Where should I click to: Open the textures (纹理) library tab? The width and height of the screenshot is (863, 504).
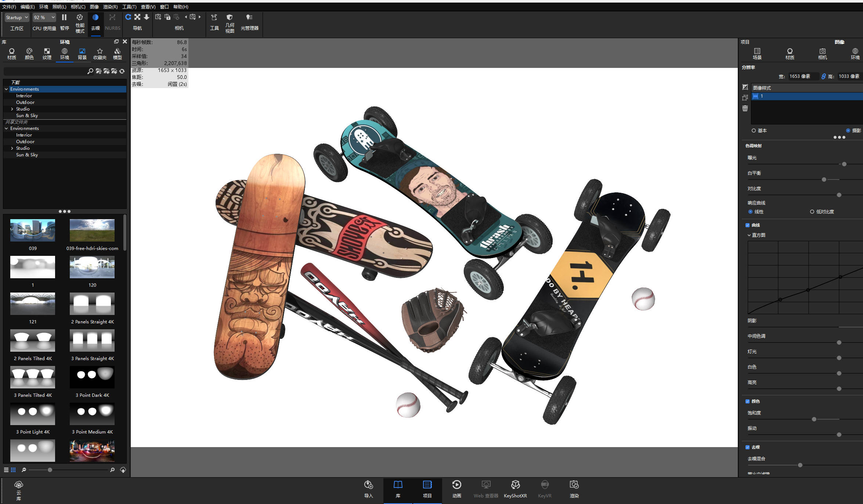(47, 54)
